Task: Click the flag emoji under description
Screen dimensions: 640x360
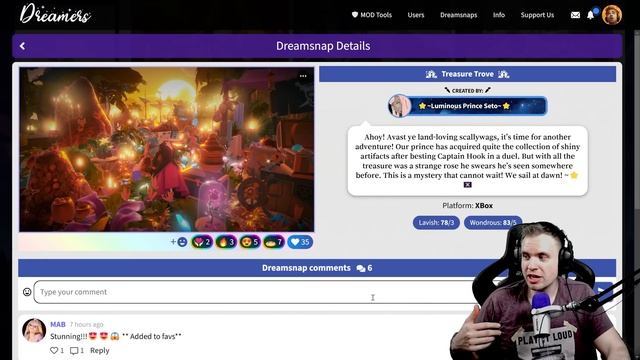Action: (468, 185)
